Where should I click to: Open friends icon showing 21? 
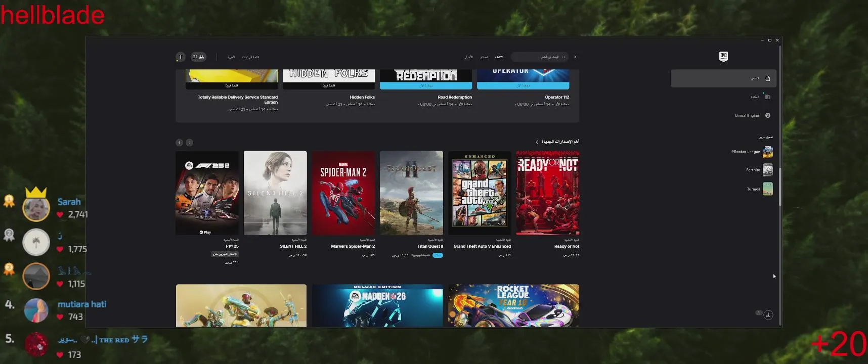pyautogui.click(x=199, y=57)
